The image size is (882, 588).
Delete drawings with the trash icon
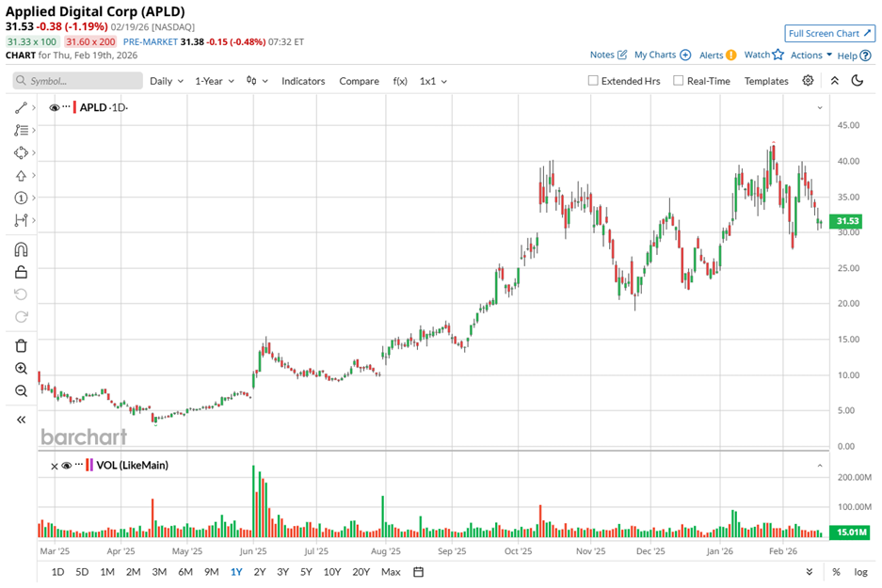coord(21,345)
